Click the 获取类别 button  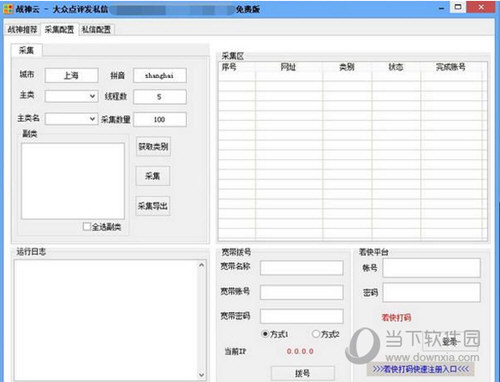pyautogui.click(x=153, y=146)
